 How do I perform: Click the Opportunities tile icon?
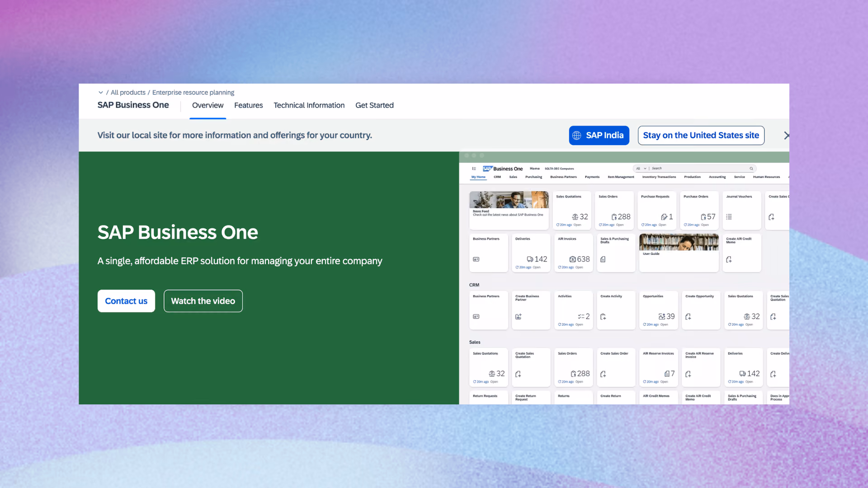click(x=662, y=317)
